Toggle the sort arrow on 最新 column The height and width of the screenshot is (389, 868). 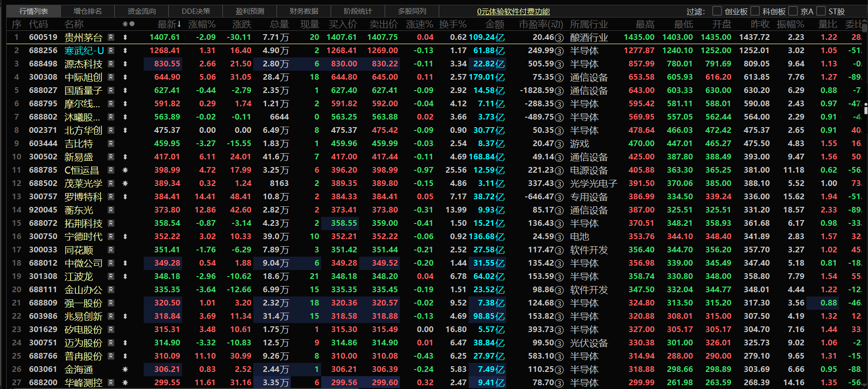coord(179,24)
